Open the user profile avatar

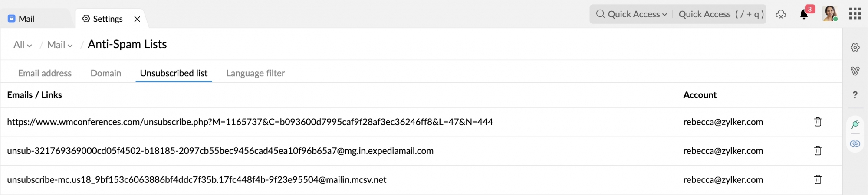click(830, 13)
